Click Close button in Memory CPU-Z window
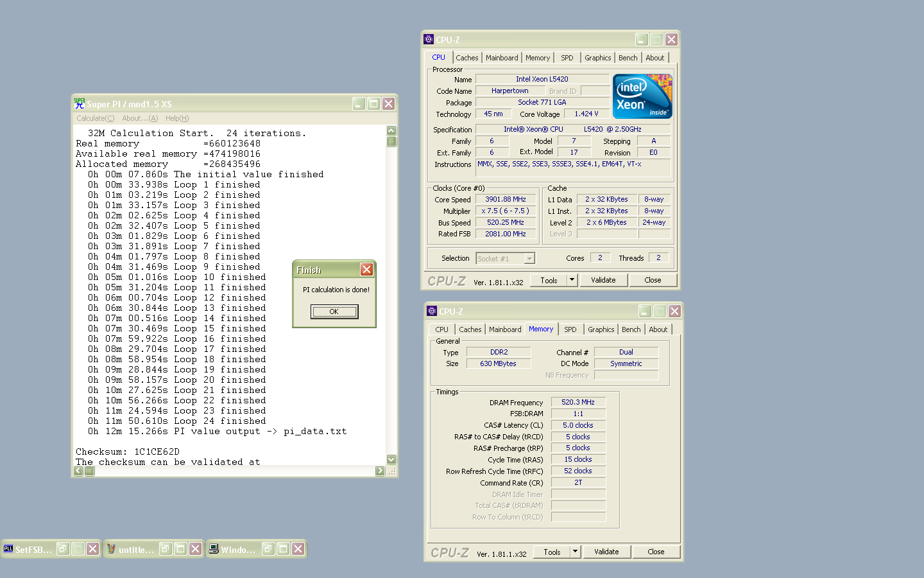 (x=656, y=552)
